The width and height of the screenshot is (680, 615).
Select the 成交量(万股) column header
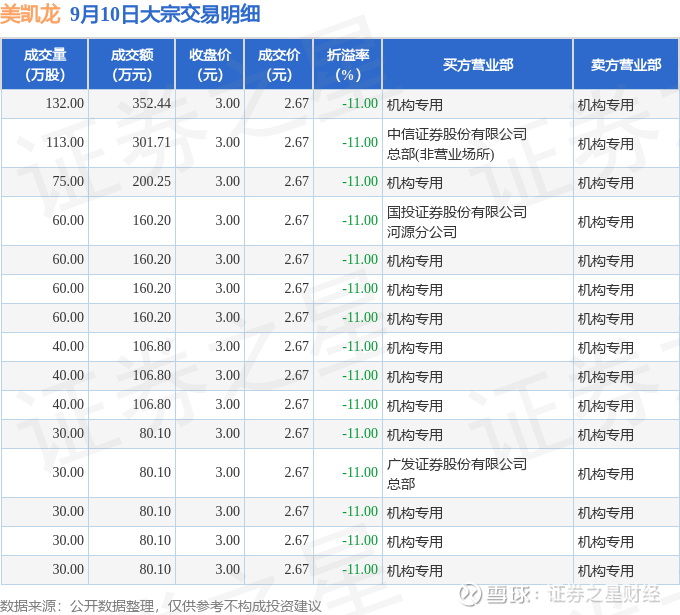click(x=45, y=64)
